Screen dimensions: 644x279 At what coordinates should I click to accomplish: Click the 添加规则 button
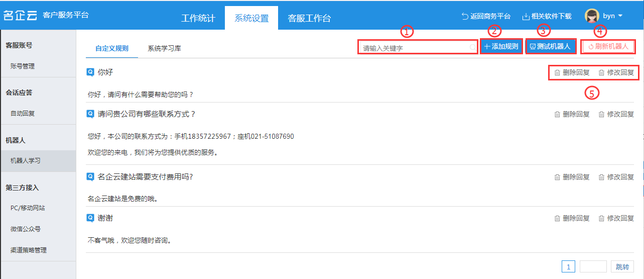501,46
